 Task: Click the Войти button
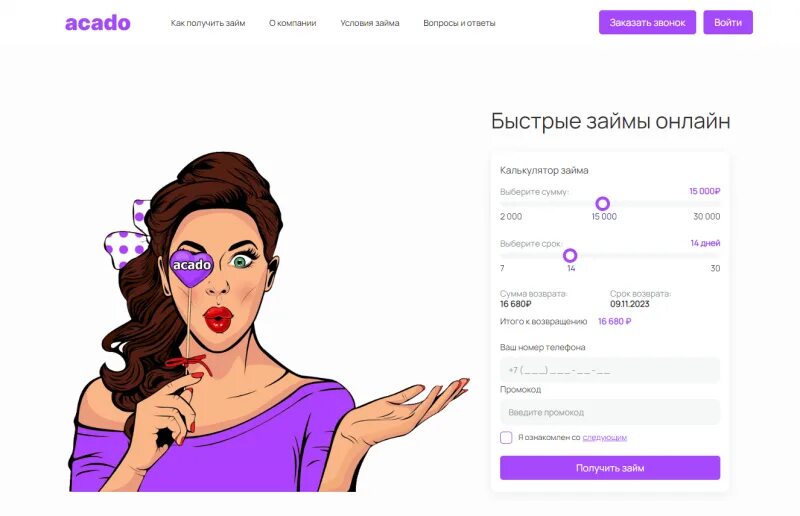[728, 22]
